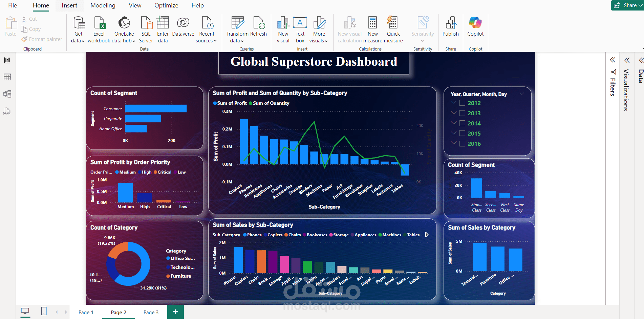Go to the previous page tabs
The height and width of the screenshot is (319, 644).
57,312
